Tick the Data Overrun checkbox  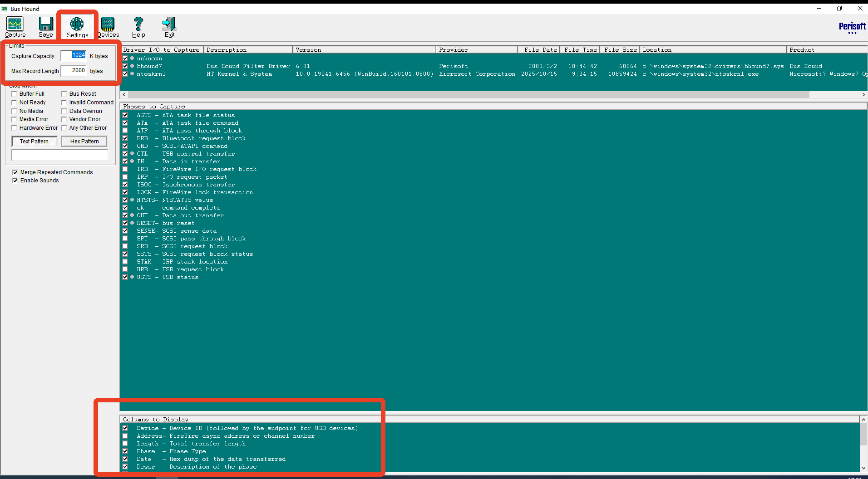[64, 111]
